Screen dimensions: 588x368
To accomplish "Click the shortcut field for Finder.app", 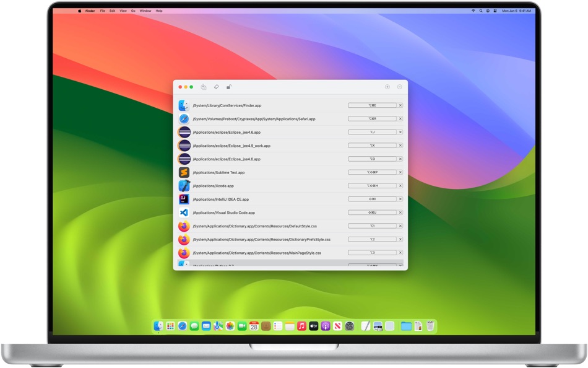I will (372, 105).
